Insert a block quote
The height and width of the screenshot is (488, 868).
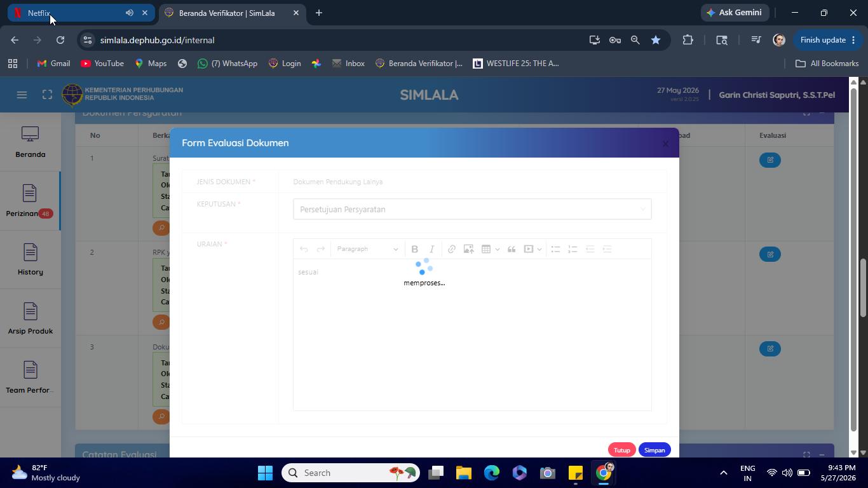[x=512, y=249]
